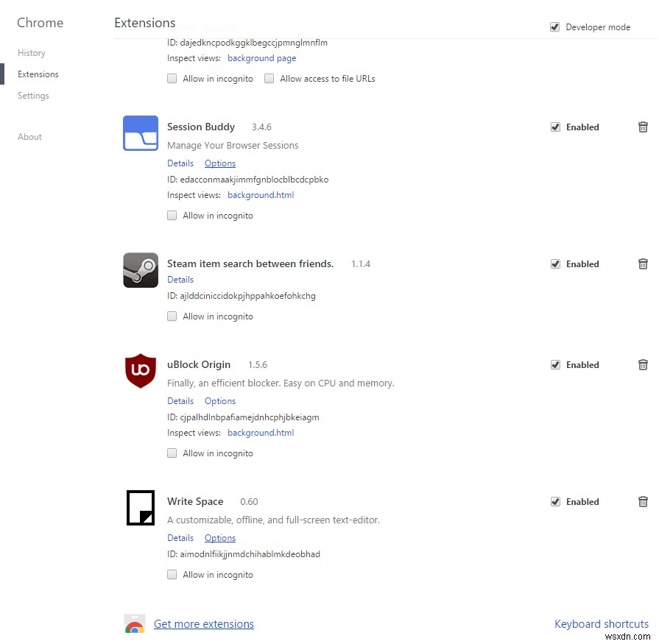Open Keyboard shortcuts
Screen dimensions: 659x644
602,623
